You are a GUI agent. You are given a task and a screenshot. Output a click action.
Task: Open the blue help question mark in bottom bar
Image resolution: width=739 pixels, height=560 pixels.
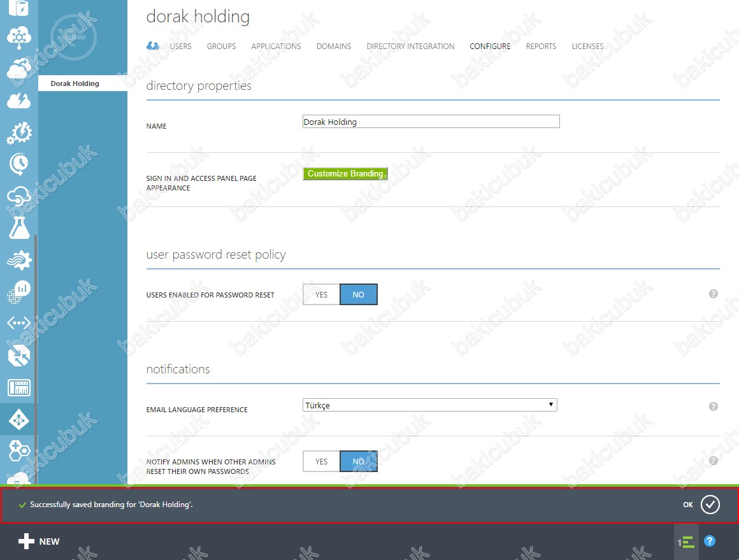pos(710,541)
